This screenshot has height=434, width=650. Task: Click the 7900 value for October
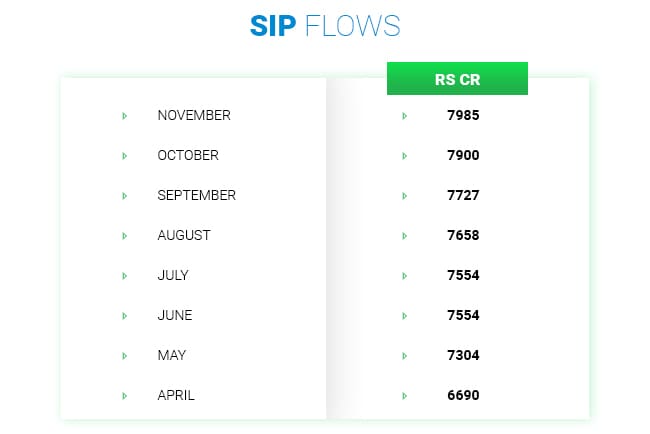(463, 156)
